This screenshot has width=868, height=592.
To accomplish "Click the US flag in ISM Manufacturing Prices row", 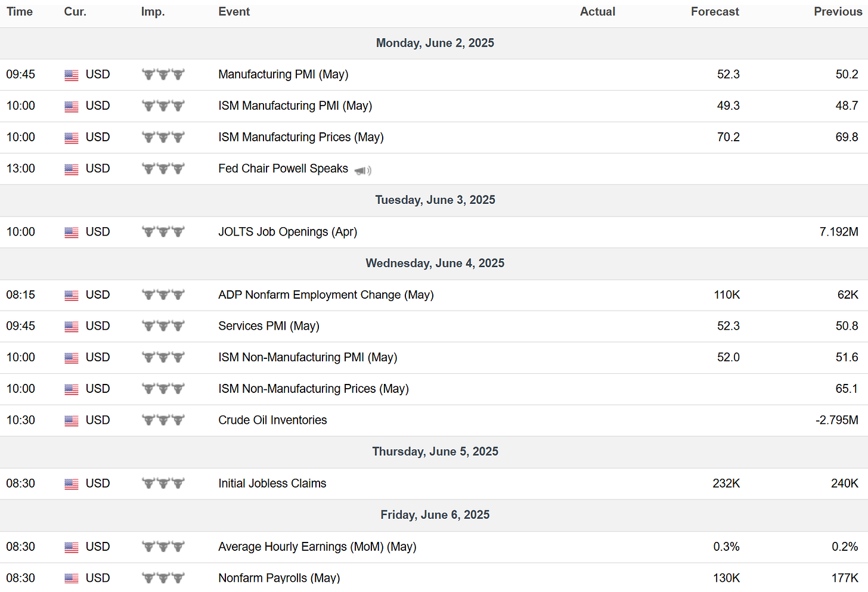I will point(72,138).
